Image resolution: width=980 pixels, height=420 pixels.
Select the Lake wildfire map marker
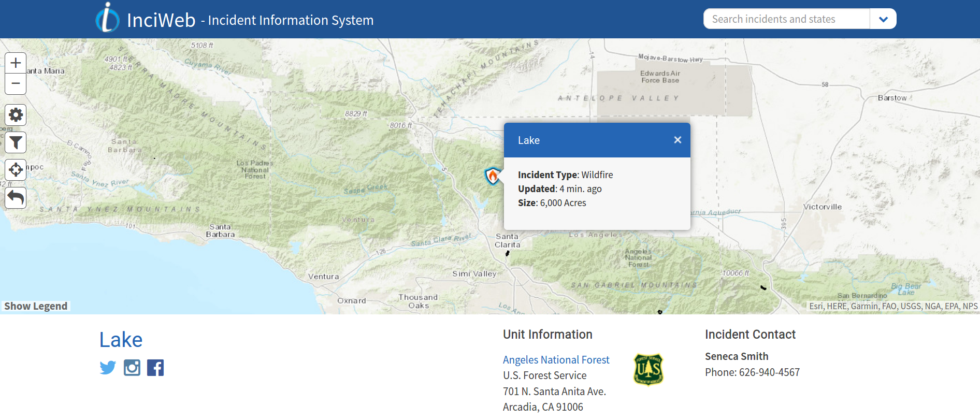[x=493, y=176]
